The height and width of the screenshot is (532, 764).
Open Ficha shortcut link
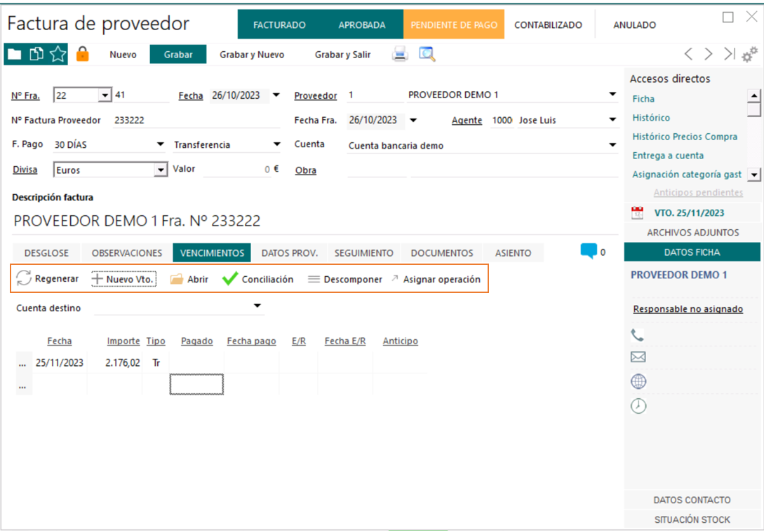tap(643, 99)
